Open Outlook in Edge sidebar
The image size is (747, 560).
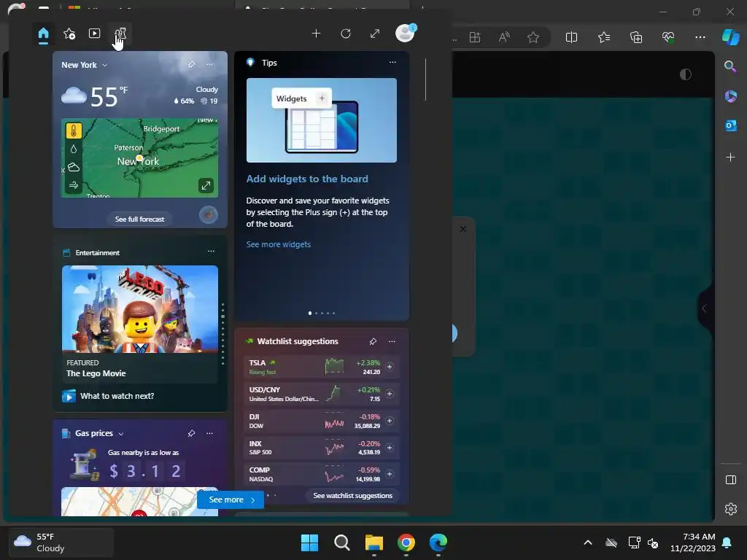point(731,125)
